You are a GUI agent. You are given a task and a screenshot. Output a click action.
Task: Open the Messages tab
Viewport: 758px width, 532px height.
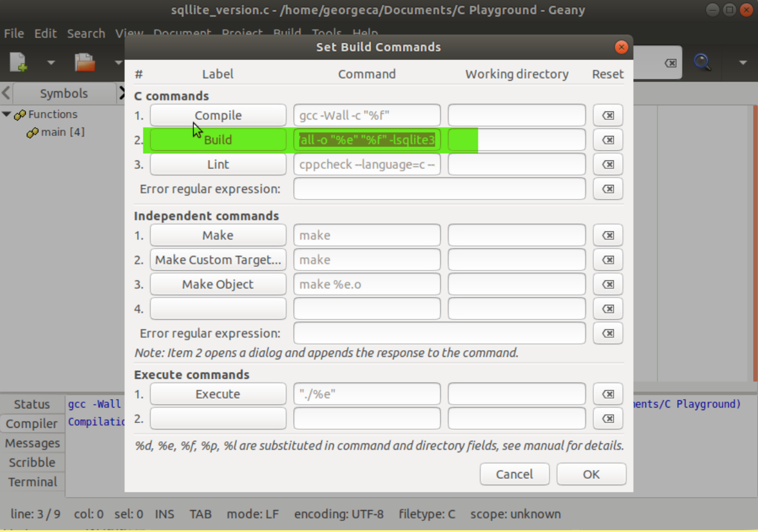coord(32,443)
